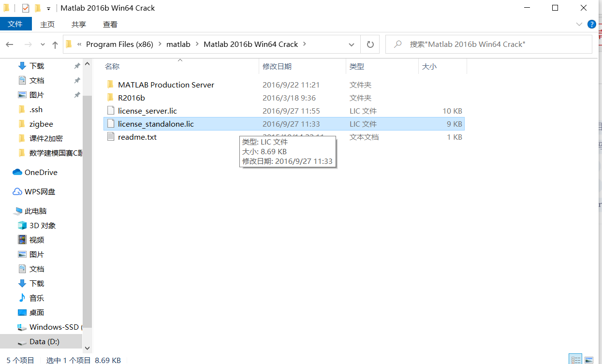Click the readme.txt file name
The width and height of the screenshot is (602, 364).
137,137
